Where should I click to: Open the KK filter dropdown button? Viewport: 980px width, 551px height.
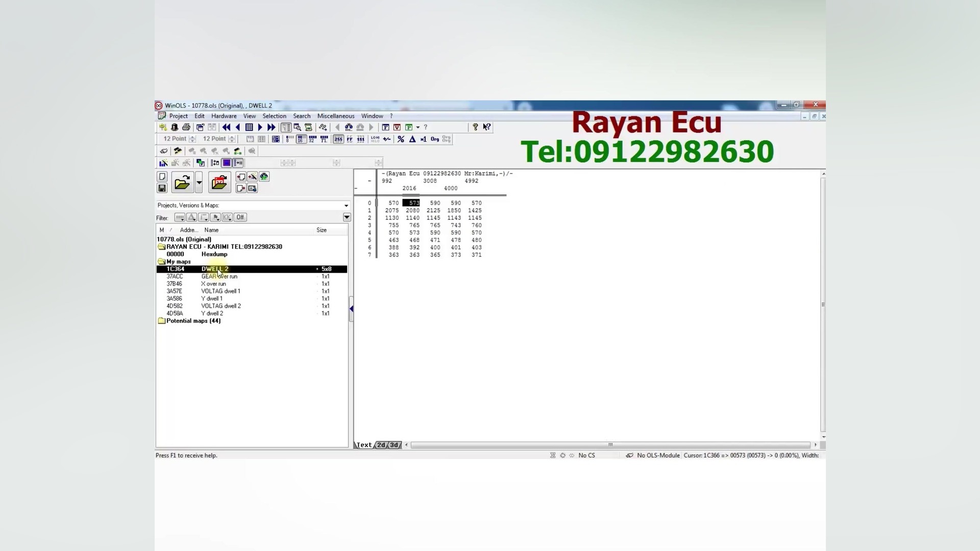[x=227, y=217]
